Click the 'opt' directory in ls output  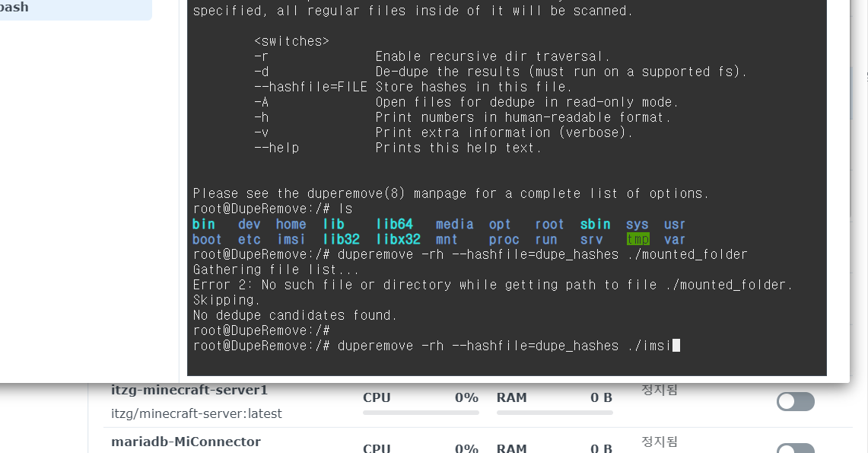500,225
